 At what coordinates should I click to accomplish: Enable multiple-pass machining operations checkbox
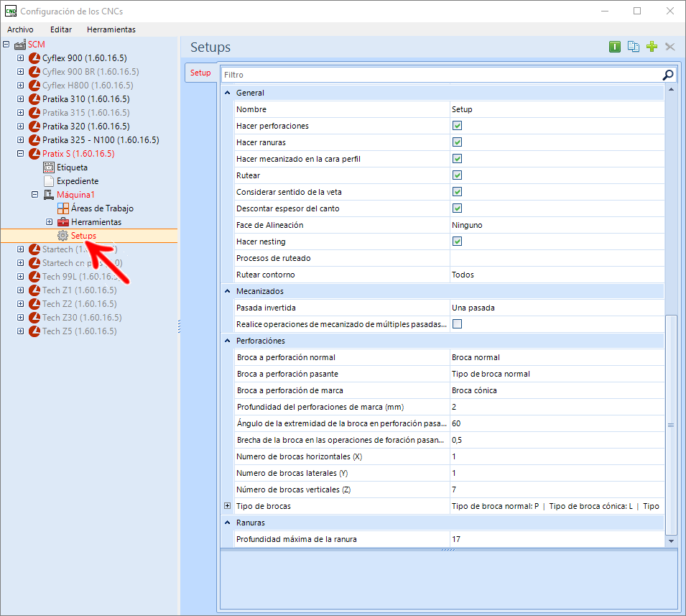pos(457,324)
